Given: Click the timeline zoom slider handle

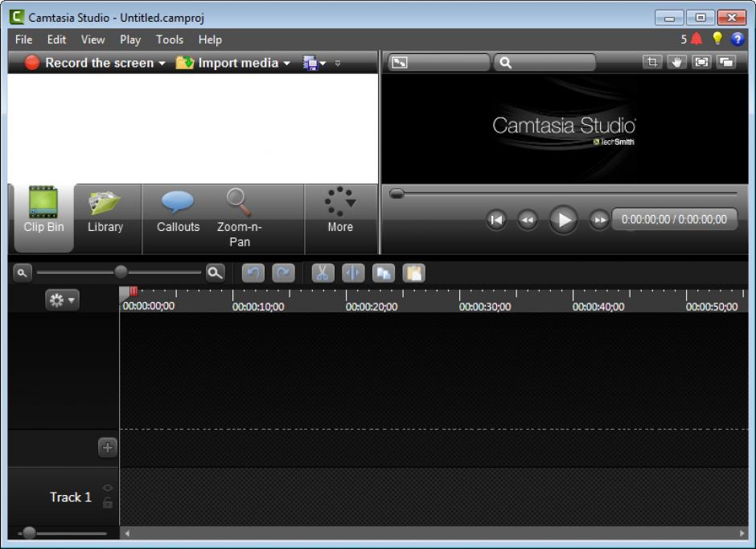Looking at the screenshot, I should coord(121,272).
